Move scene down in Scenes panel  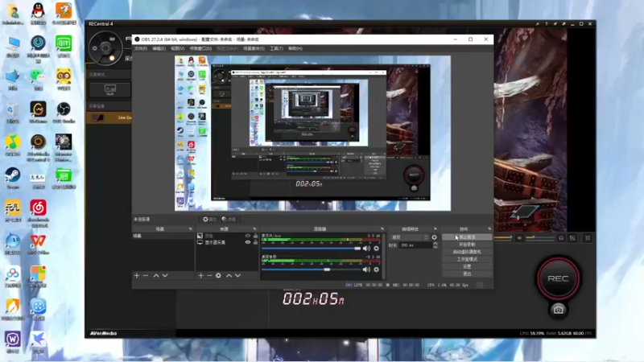click(x=165, y=275)
